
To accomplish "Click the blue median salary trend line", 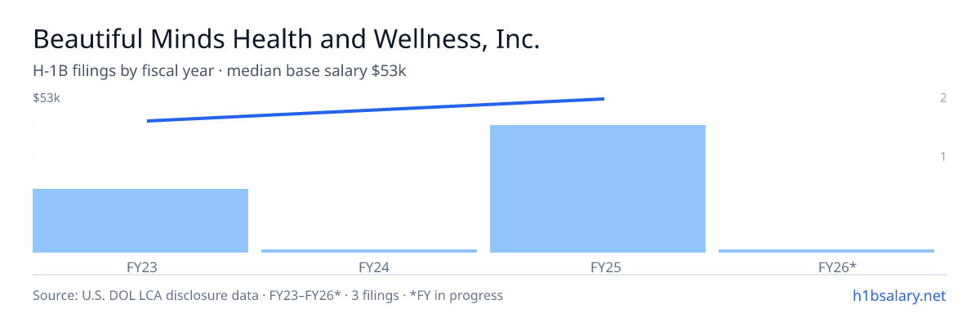I will coord(376,110).
